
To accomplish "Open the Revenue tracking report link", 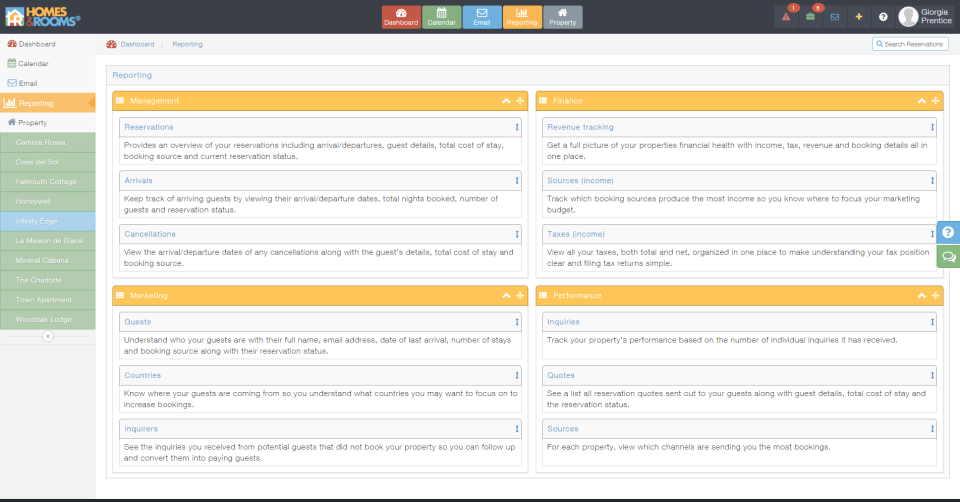I will tap(580, 127).
